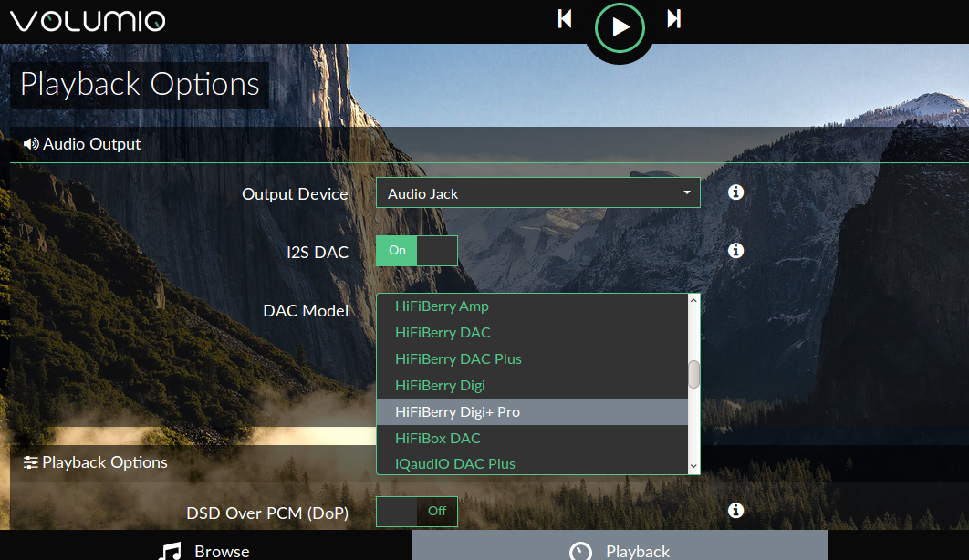Click the DAC Model label
Screen dimensions: 969x560
[306, 311]
